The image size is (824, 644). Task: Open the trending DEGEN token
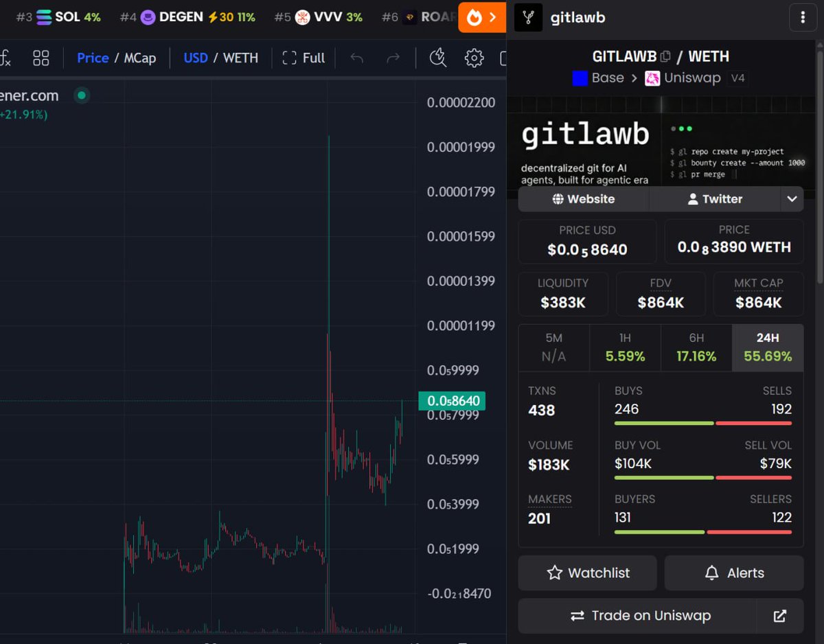tap(187, 17)
